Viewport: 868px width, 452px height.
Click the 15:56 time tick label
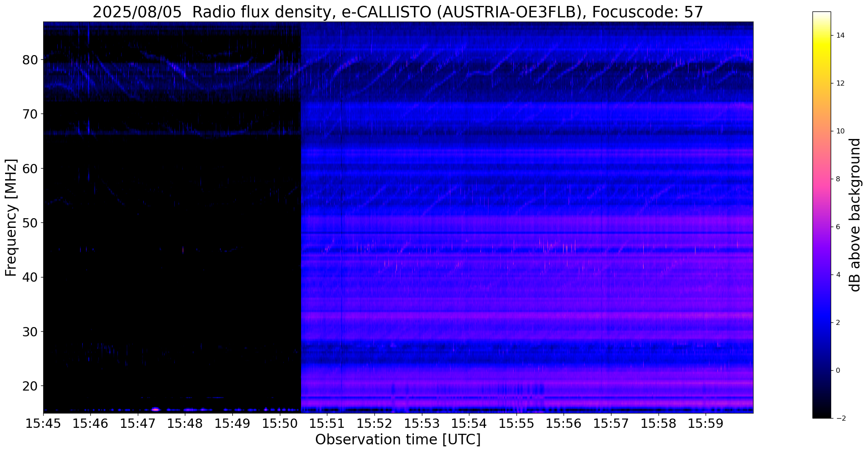(x=564, y=424)
